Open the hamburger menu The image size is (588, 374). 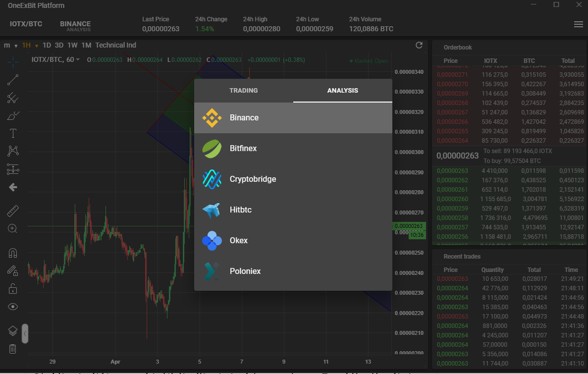[x=579, y=24]
